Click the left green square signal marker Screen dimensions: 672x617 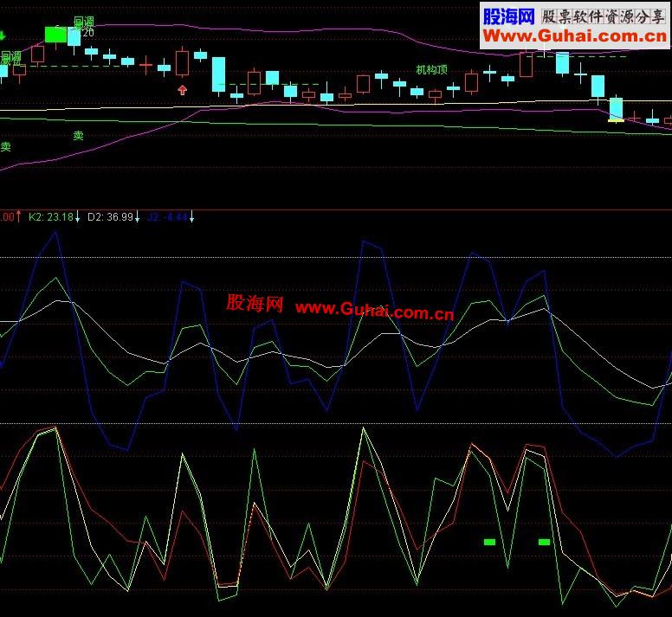pos(489,542)
